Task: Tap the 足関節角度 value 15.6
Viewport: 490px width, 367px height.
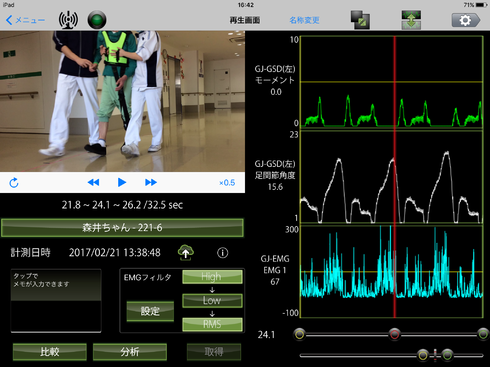Action: (275, 187)
